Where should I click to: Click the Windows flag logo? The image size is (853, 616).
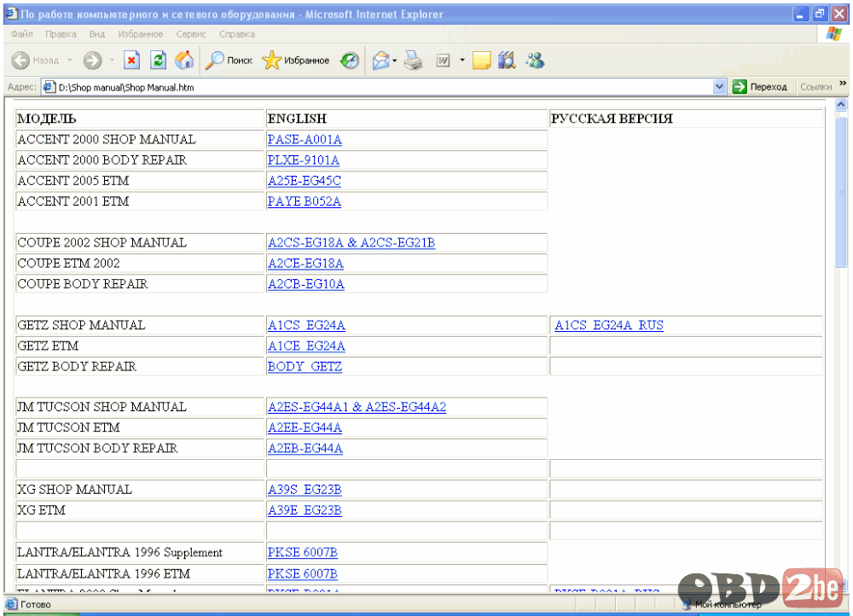(x=833, y=34)
